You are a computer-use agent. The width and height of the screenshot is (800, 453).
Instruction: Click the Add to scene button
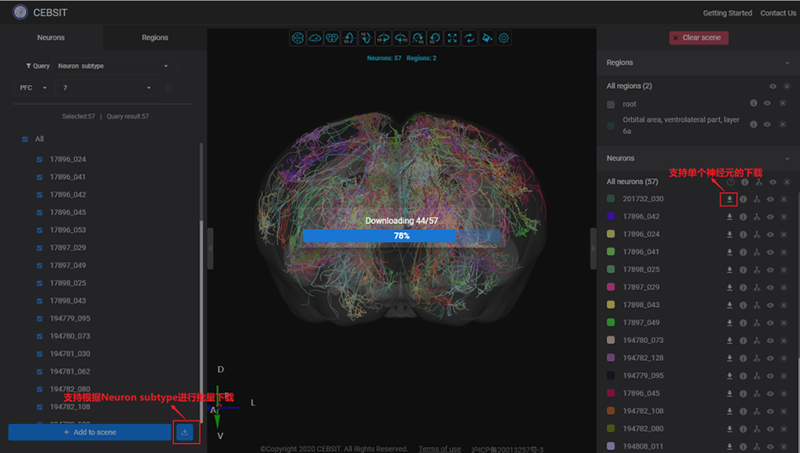(x=90, y=432)
